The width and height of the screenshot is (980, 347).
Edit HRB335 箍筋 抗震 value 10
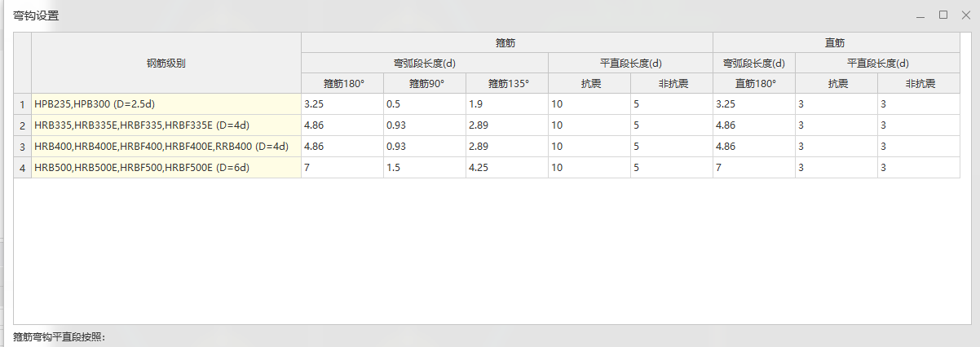(589, 125)
